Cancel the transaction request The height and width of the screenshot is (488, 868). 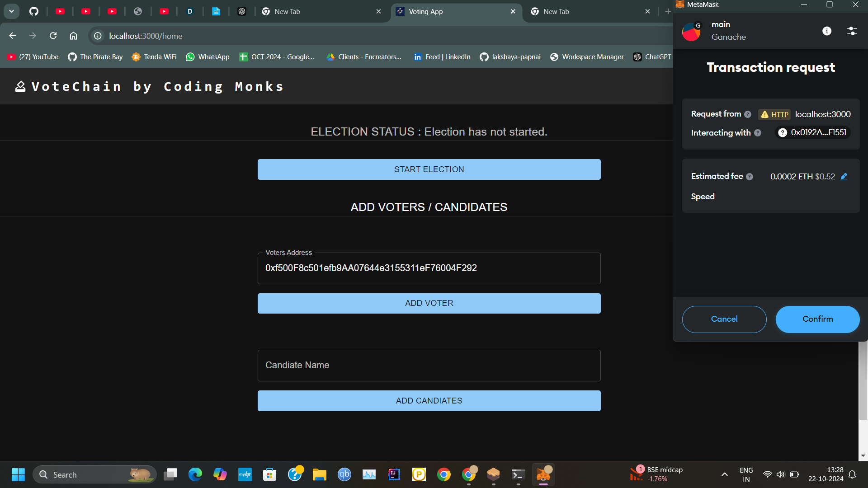[x=724, y=319]
